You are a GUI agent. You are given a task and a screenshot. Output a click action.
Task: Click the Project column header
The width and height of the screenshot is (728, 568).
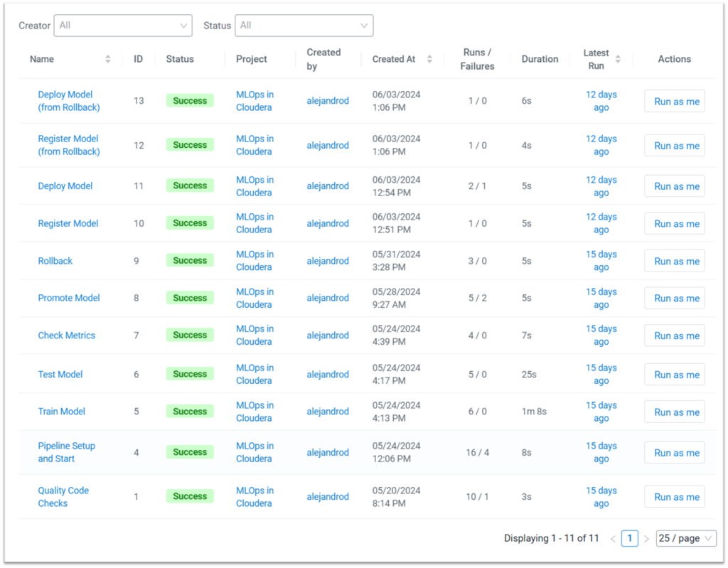point(251,59)
